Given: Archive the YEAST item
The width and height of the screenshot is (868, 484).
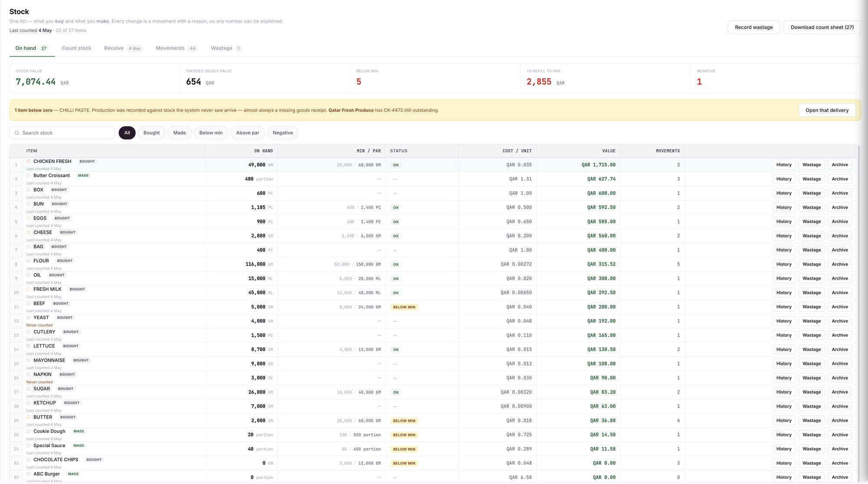Looking at the screenshot, I should point(840,321).
